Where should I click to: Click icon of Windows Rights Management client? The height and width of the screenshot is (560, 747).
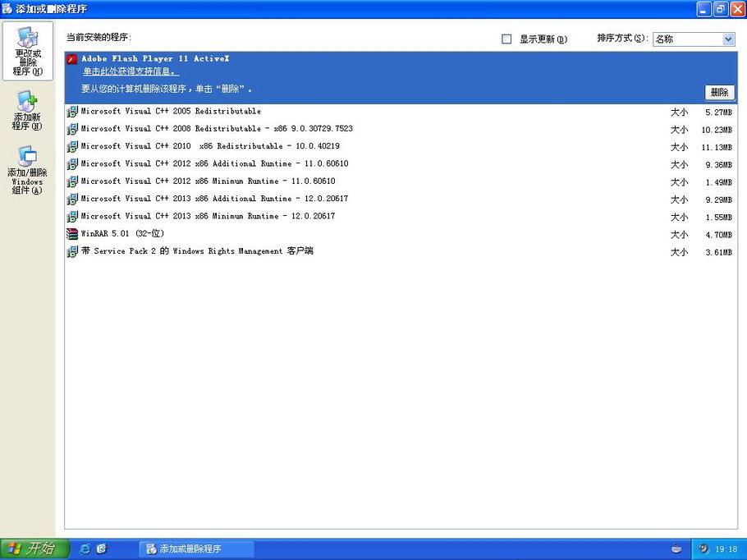click(x=72, y=251)
